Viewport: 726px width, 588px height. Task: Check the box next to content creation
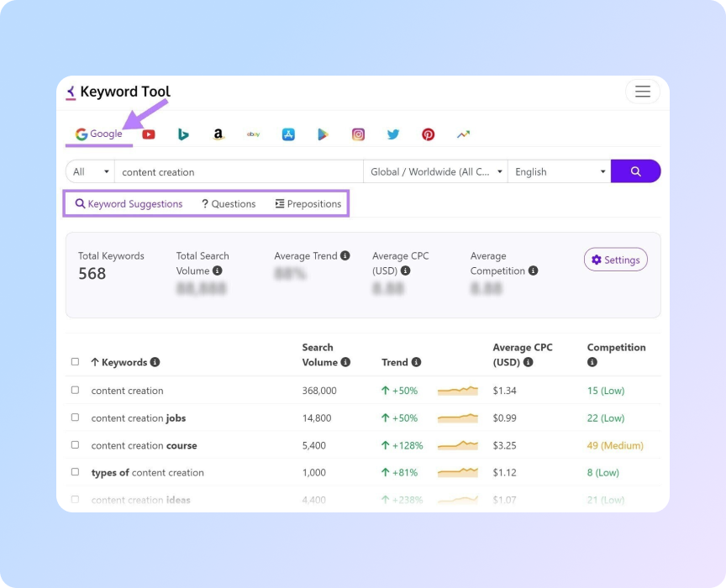[x=76, y=391]
